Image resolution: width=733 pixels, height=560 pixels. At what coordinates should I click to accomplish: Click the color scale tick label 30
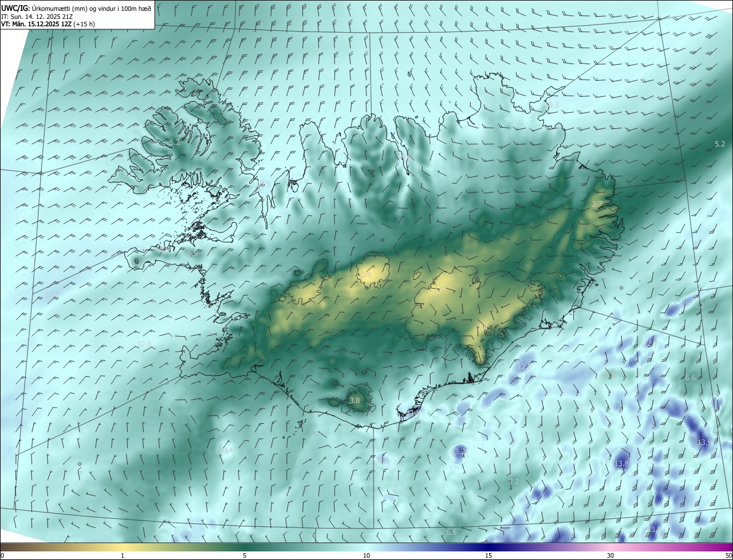pyautogui.click(x=610, y=556)
